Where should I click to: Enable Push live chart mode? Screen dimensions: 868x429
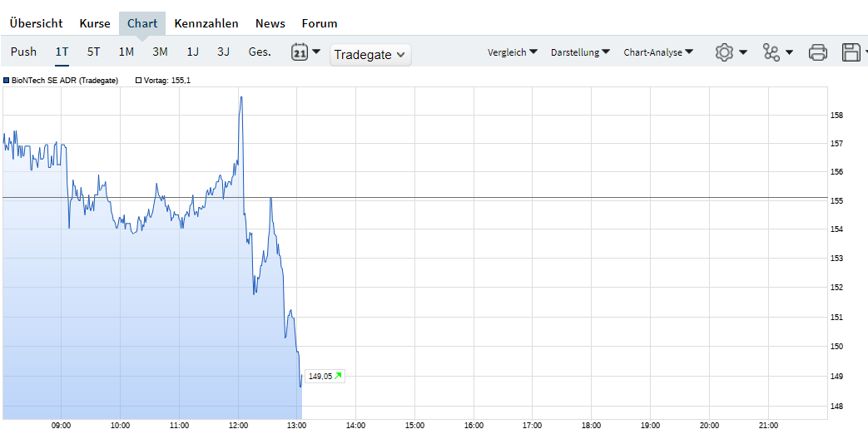(24, 52)
